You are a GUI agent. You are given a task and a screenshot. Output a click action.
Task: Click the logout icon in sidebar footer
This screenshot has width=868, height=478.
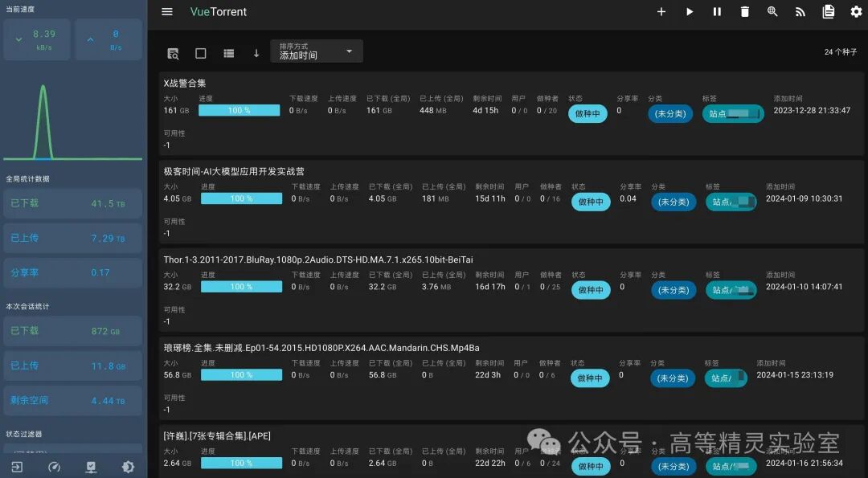(x=17, y=467)
